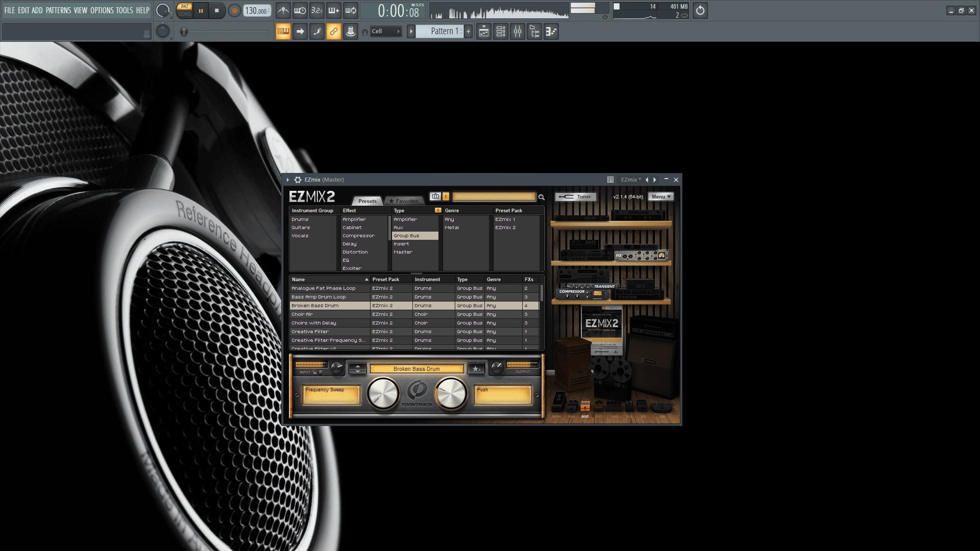Open the HELP menu

(142, 10)
